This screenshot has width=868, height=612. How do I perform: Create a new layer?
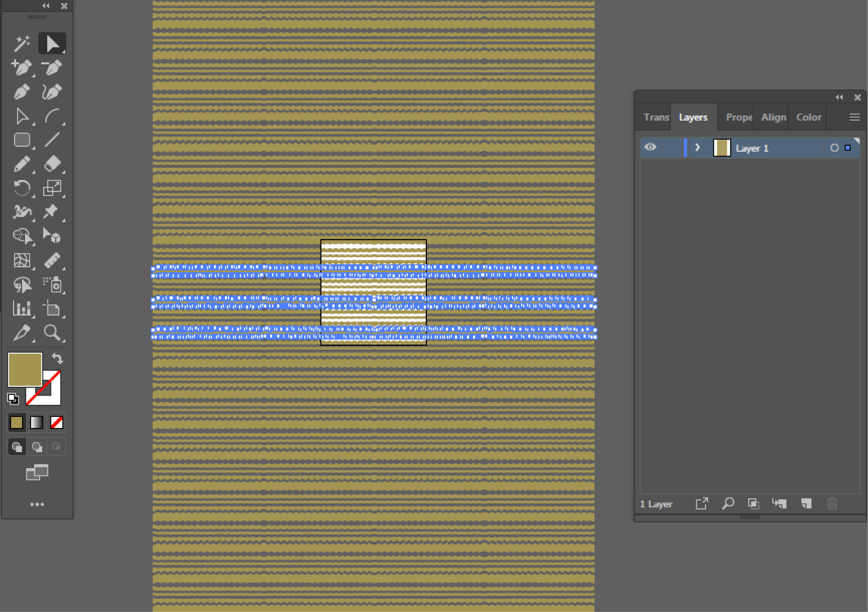click(x=806, y=504)
